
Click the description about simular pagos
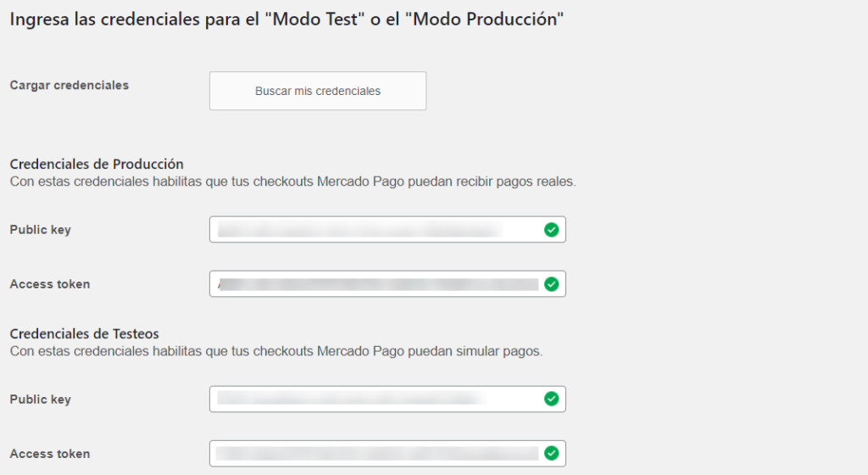(x=275, y=351)
